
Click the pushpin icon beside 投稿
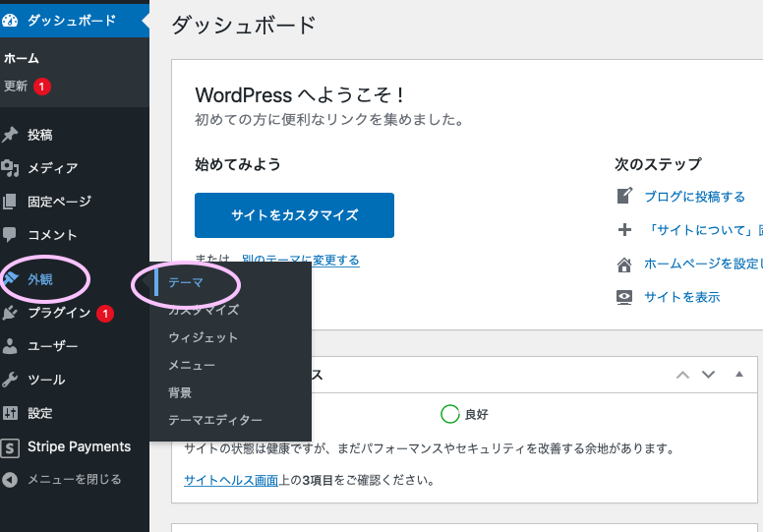click(x=11, y=135)
